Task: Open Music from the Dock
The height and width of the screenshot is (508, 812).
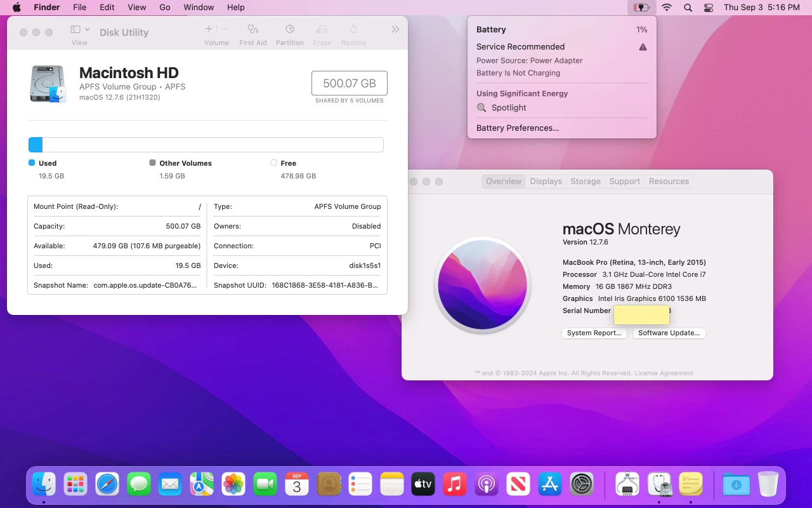Action: click(x=455, y=485)
